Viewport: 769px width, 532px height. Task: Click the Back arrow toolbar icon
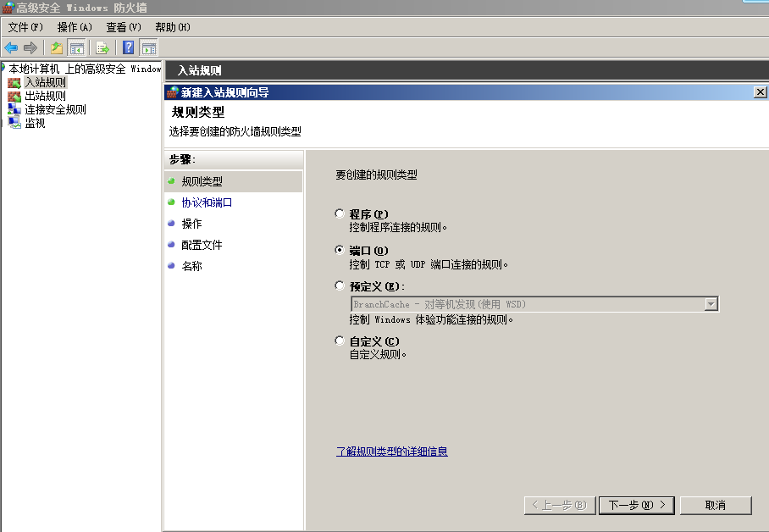(11, 47)
